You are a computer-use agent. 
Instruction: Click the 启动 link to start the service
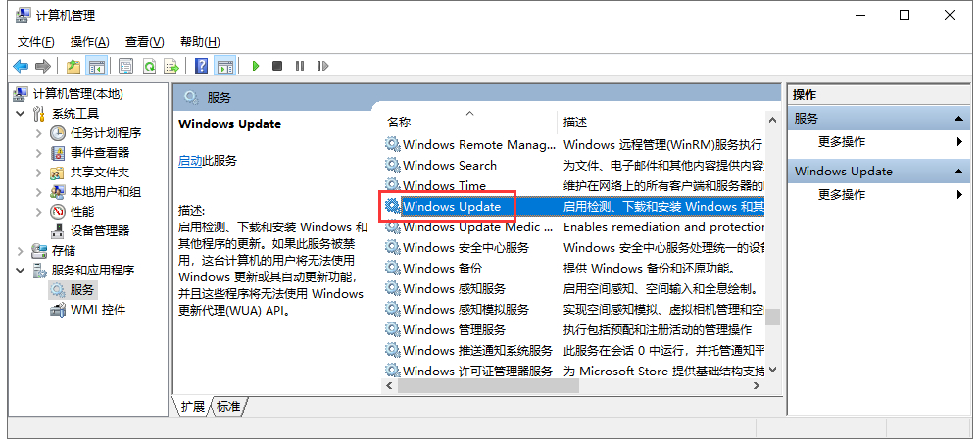190,161
